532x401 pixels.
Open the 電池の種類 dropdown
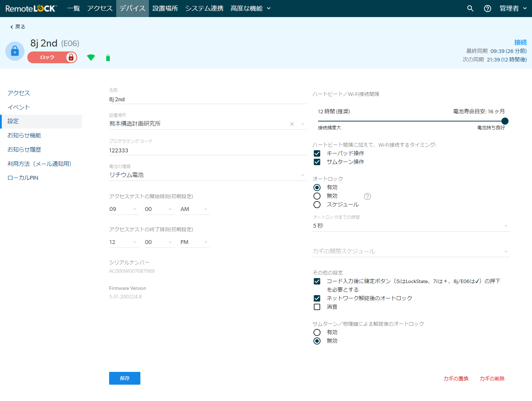point(208,175)
